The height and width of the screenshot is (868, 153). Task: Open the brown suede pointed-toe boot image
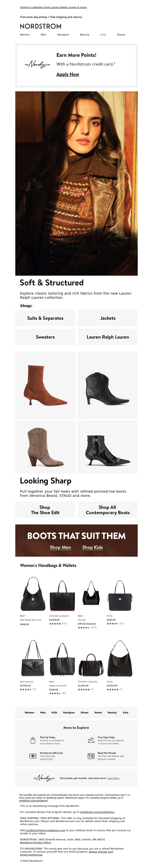tap(45, 385)
